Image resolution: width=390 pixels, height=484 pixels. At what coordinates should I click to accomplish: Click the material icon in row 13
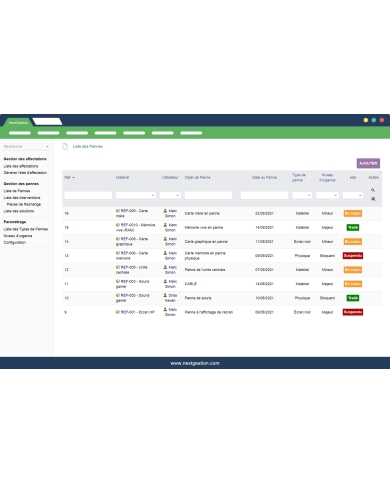118,253
